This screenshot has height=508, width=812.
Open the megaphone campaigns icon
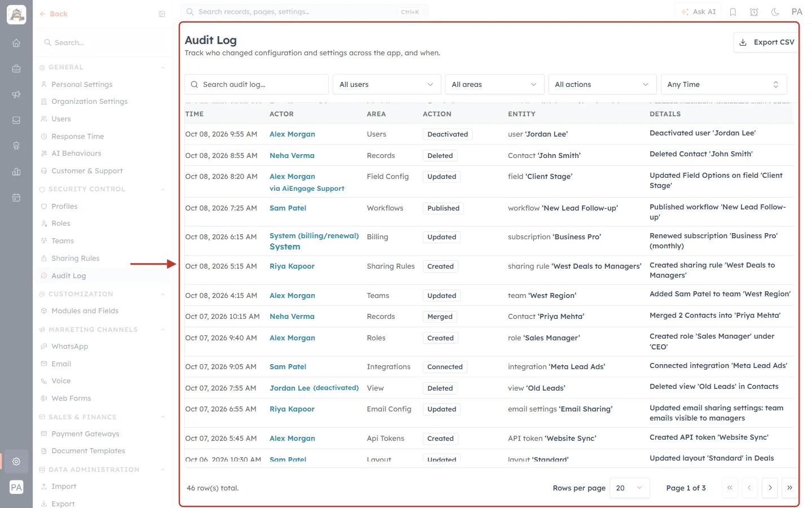click(16, 94)
